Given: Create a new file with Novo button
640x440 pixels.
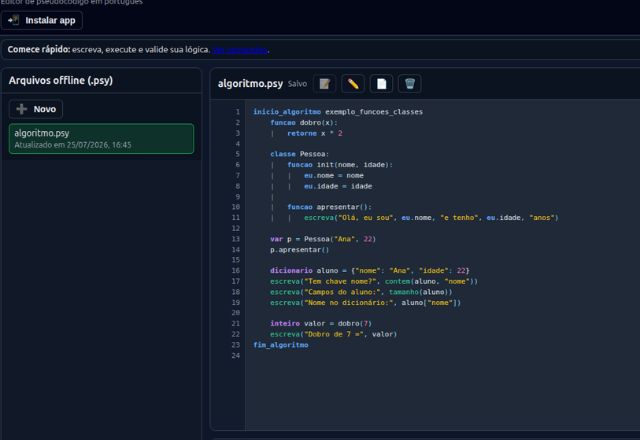Looking at the screenshot, I should (36, 109).
